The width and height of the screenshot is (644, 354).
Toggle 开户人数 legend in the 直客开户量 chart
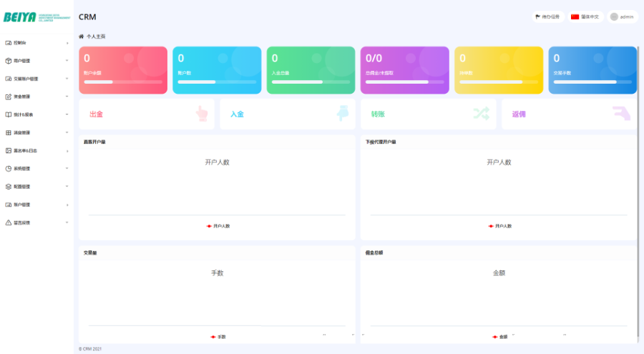tap(218, 226)
